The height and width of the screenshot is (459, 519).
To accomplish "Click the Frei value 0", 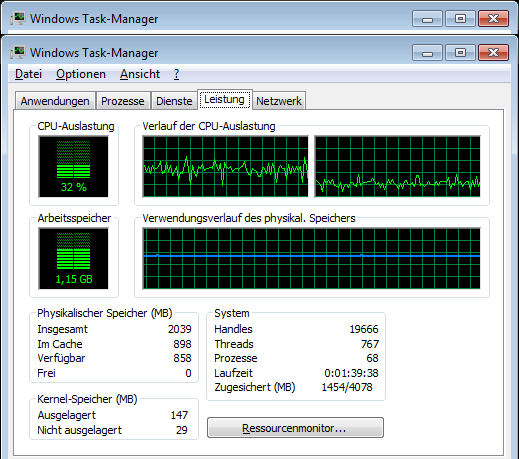I will click(x=188, y=373).
